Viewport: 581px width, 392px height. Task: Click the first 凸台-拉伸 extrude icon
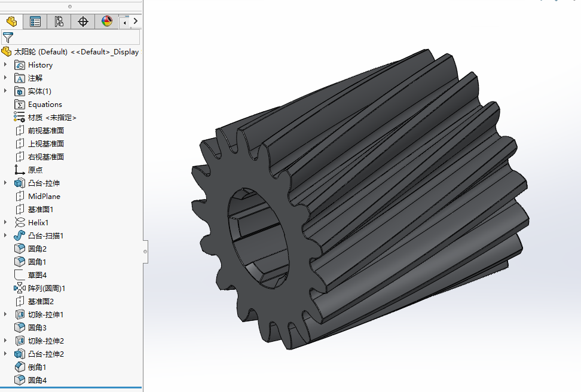20,183
